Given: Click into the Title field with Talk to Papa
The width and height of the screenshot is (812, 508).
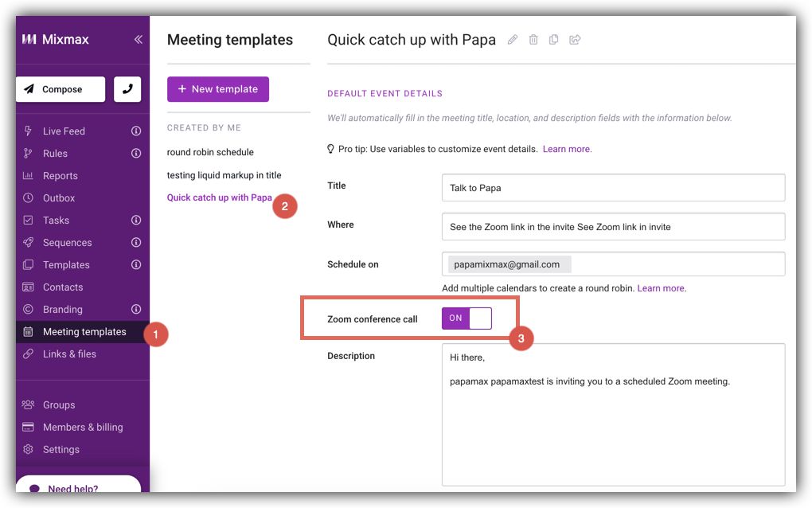Looking at the screenshot, I should (x=613, y=187).
